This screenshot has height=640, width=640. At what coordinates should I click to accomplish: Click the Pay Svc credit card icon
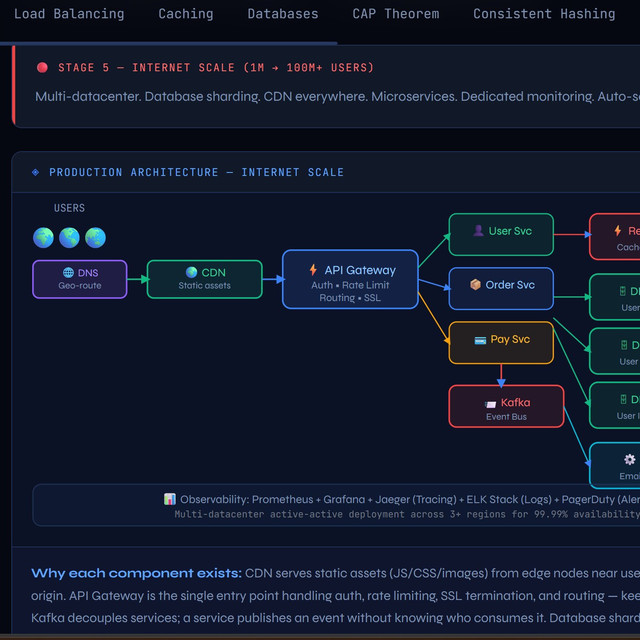point(480,340)
